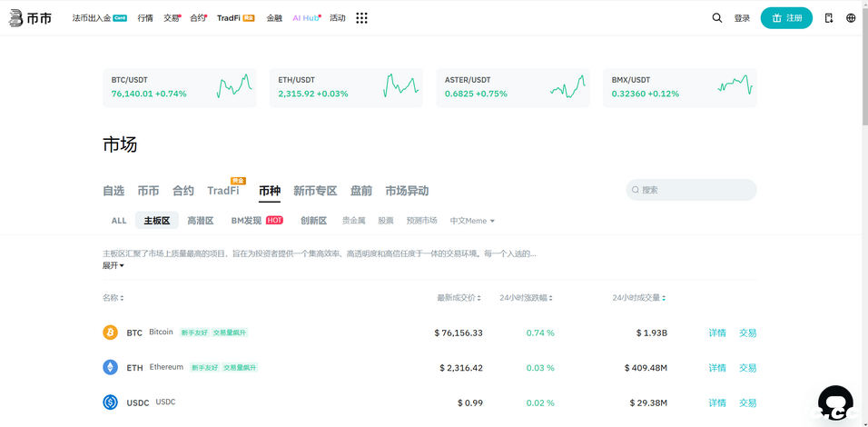This screenshot has width=868, height=427.
Task: Click the Ethereum coin icon
Action: pos(111,367)
